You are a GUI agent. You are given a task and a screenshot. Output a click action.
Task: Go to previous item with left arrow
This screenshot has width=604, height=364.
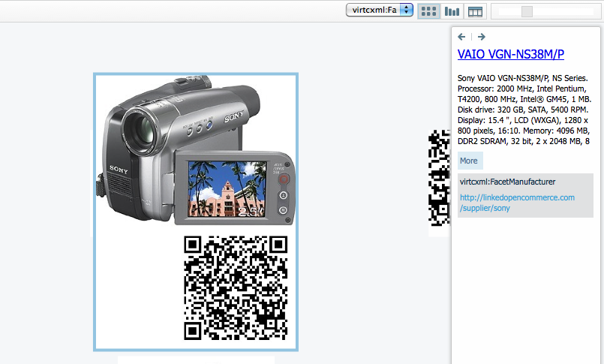461,37
